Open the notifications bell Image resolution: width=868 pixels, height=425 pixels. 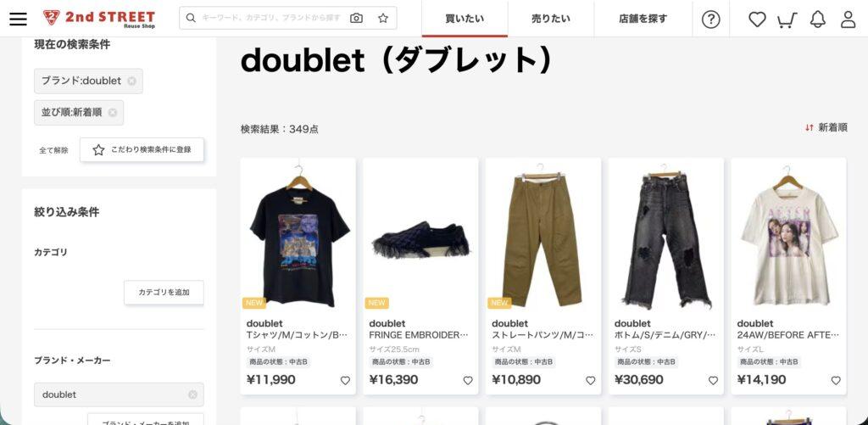point(818,20)
